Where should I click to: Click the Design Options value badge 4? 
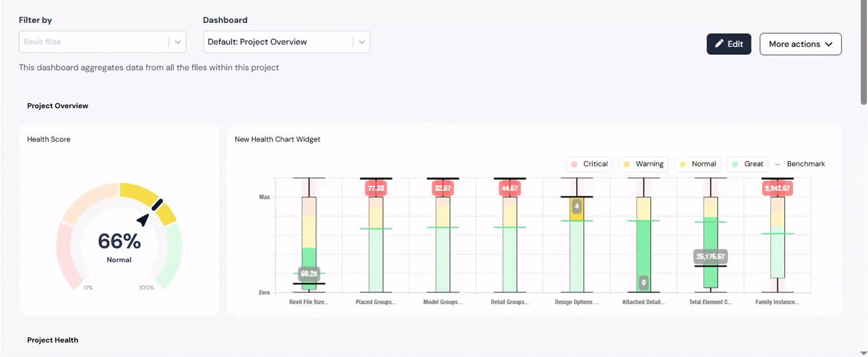pos(577,206)
